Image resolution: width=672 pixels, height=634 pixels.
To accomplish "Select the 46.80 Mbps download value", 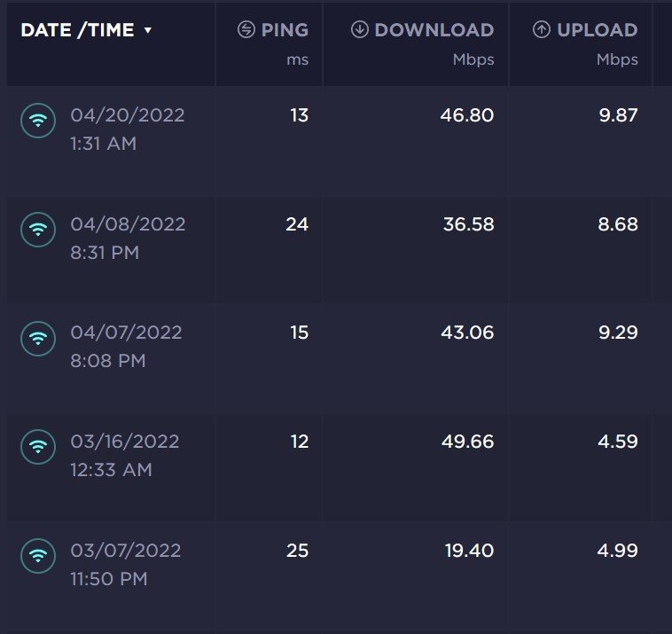I will 467,115.
